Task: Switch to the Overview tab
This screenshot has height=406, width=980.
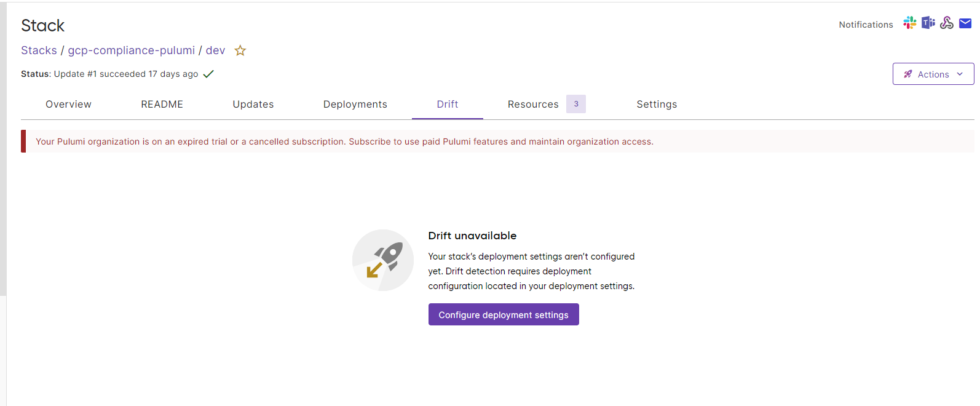Action: (x=68, y=104)
